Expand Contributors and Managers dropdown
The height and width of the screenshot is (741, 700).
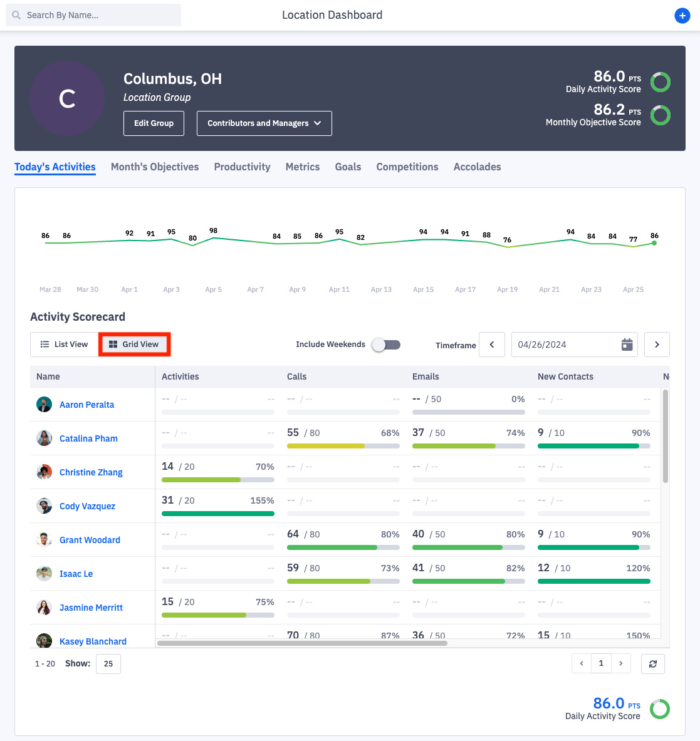point(264,123)
